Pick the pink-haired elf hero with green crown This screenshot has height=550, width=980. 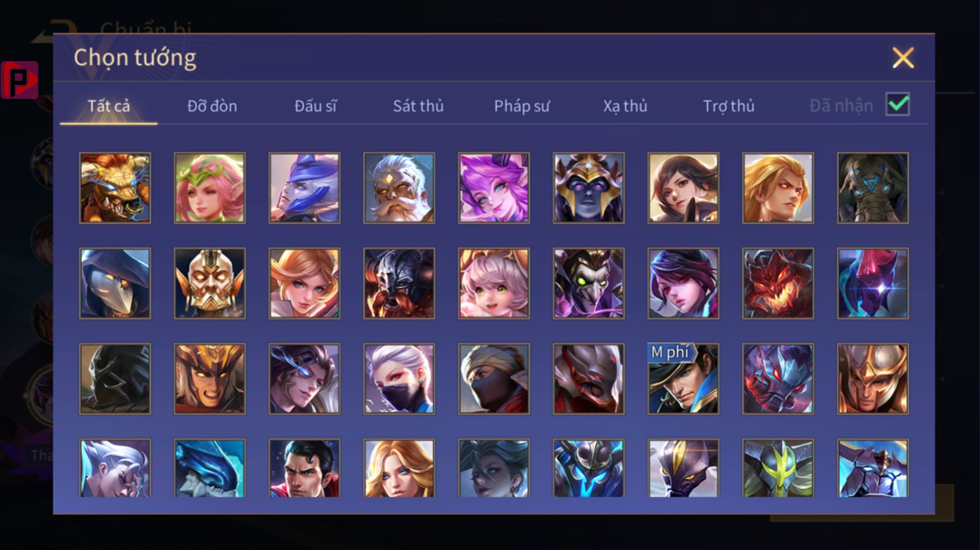tap(210, 188)
